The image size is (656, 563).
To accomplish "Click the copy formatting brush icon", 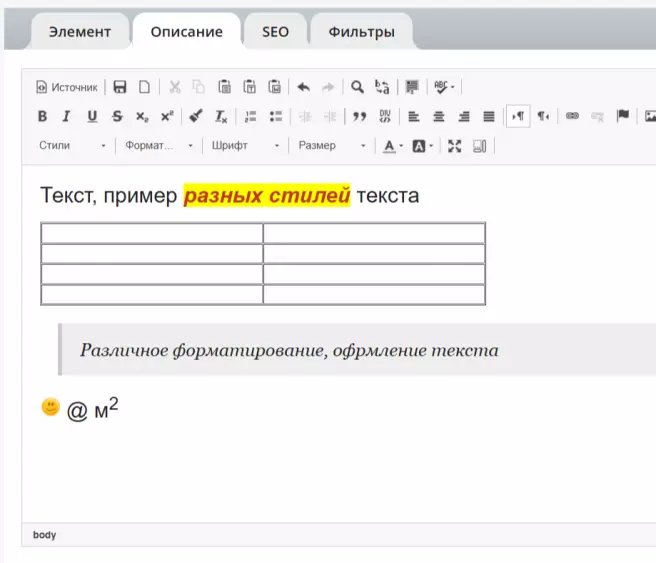I will coord(196,116).
